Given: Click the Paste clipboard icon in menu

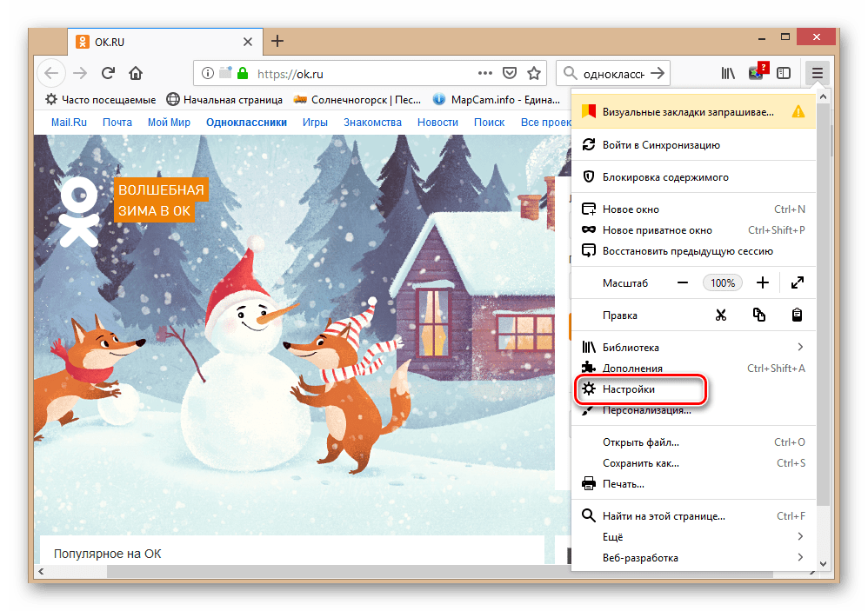Looking at the screenshot, I should coord(797,315).
